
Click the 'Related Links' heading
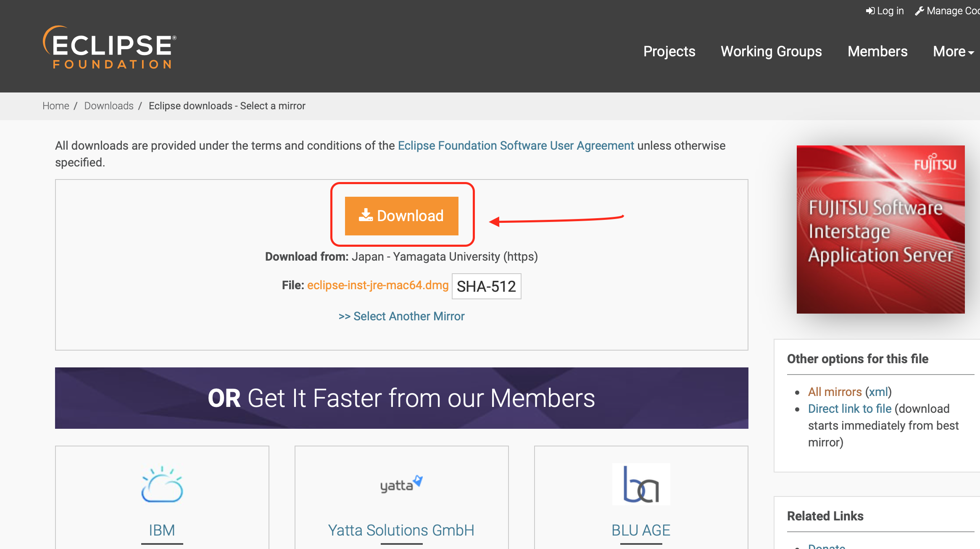tap(825, 516)
